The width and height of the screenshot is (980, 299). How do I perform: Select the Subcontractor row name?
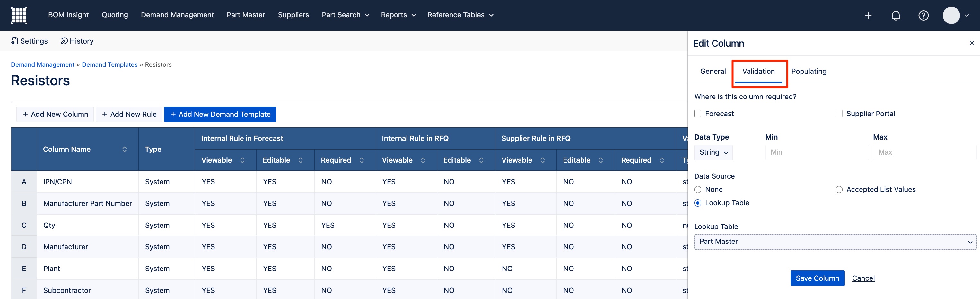67,291
